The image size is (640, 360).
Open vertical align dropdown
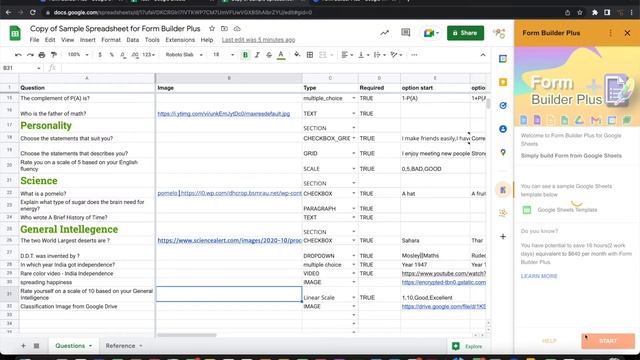363,55
